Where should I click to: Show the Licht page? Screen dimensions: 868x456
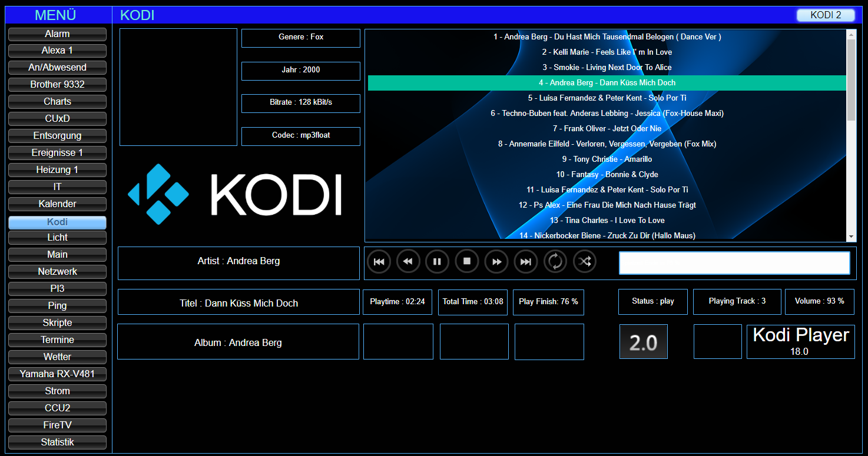tap(57, 238)
